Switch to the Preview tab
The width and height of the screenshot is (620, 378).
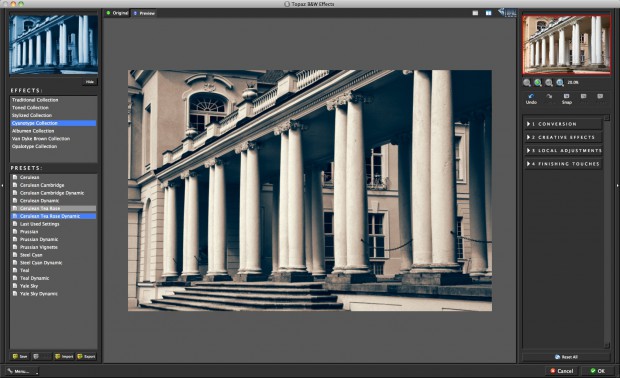pyautogui.click(x=144, y=13)
